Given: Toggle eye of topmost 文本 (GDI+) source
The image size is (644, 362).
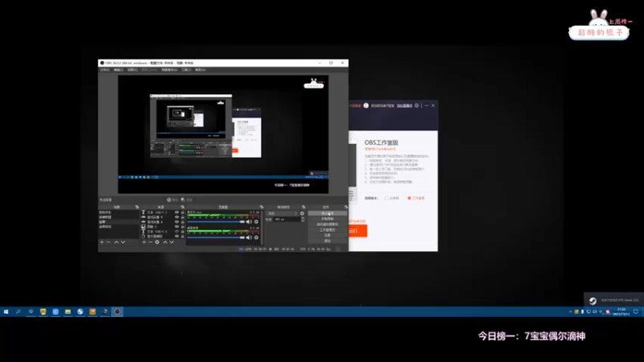Looking at the screenshot, I should point(177,212).
